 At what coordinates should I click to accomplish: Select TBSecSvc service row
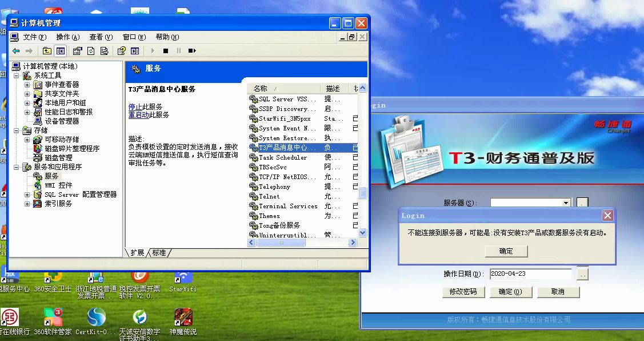point(303,168)
